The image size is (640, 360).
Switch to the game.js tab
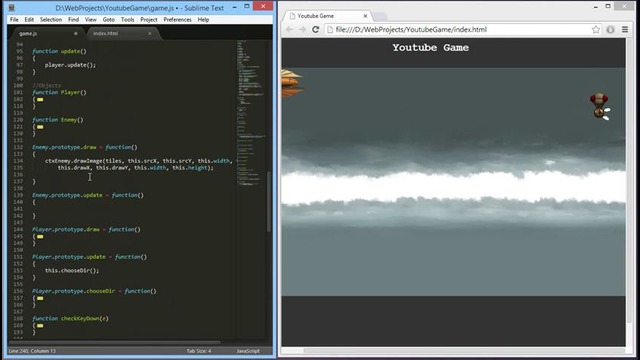tap(47, 33)
